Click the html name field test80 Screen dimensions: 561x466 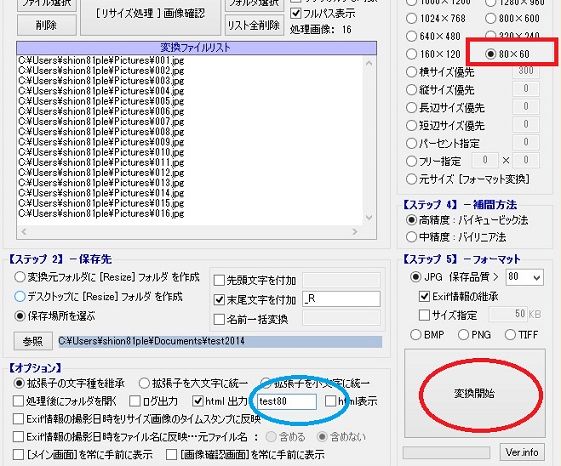tap(287, 402)
